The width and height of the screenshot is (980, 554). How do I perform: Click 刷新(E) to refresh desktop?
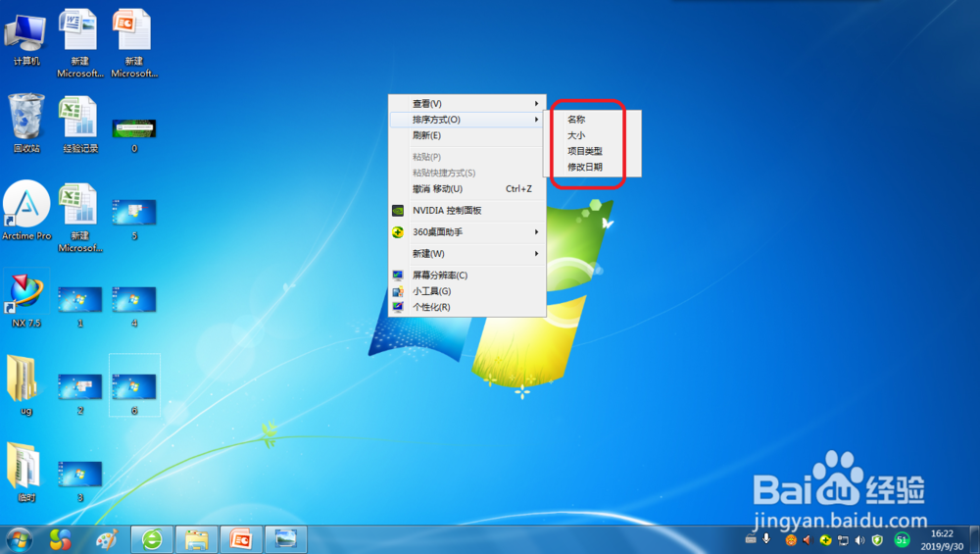[466, 135]
